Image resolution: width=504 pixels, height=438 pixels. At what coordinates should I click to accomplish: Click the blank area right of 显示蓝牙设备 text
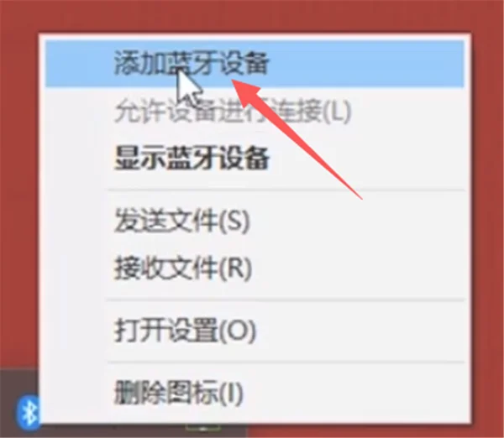pyautogui.click(x=366, y=158)
